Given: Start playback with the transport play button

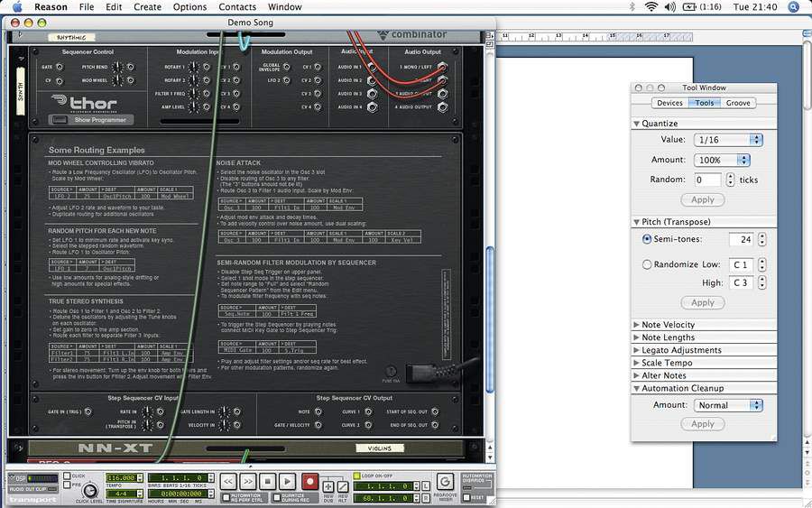Looking at the screenshot, I should pos(288,482).
